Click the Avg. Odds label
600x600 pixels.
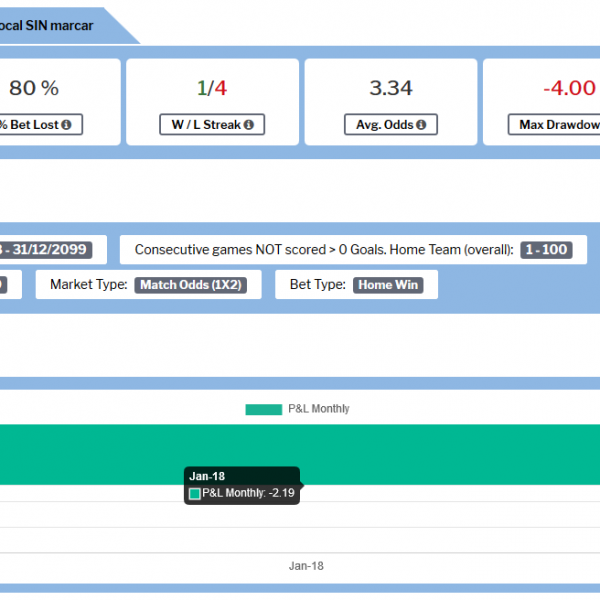tap(385, 125)
